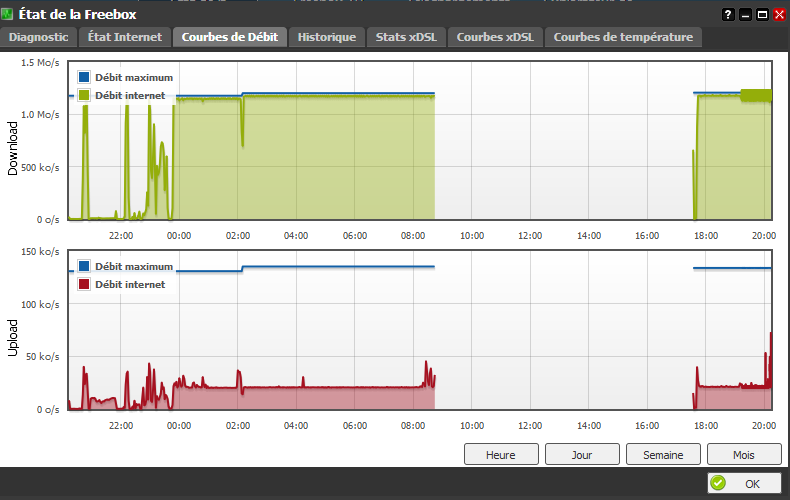The height and width of the screenshot is (500, 790).
Task: Open the Historique tab
Action: pos(326,37)
